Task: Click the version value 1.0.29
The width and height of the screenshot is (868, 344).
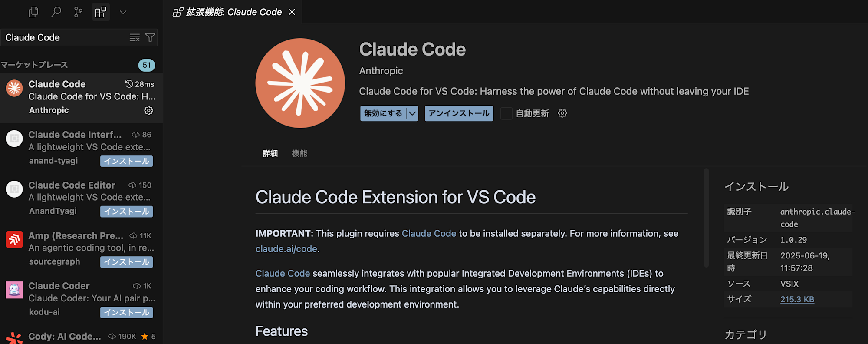Action: point(793,240)
